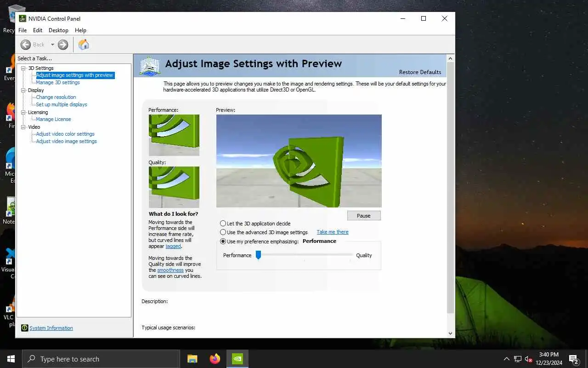Click NVIDIA Control Panel taskbar icon
This screenshot has height=368, width=588.
(x=237, y=359)
